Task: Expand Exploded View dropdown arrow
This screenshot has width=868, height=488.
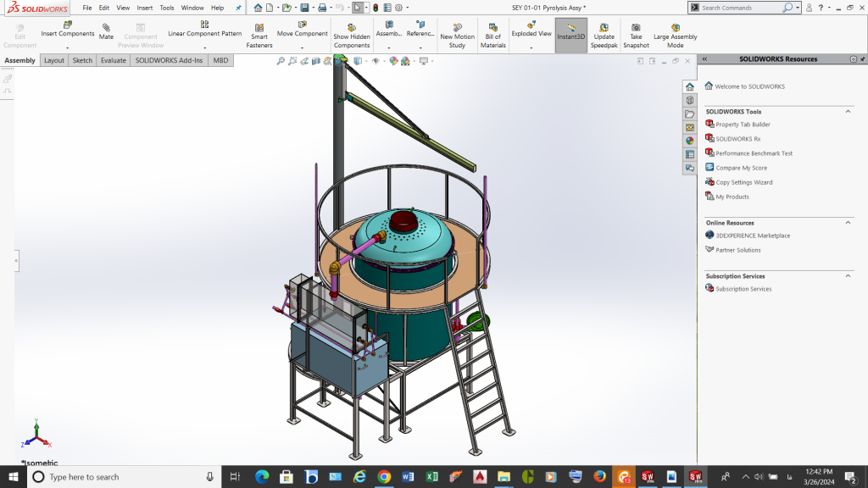Action: 531,47
